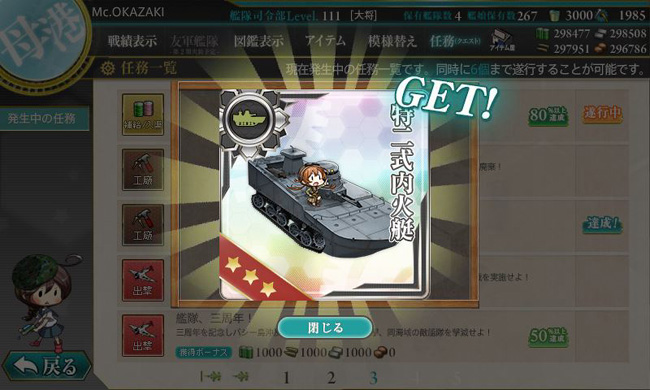Click the アイテム屋 shop icon
Viewport: 650px width, 390px height.
(502, 41)
